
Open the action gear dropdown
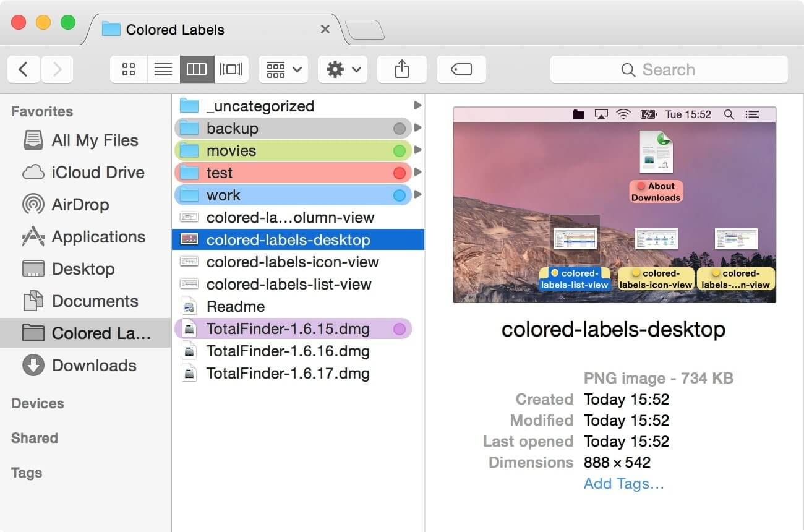click(342, 69)
